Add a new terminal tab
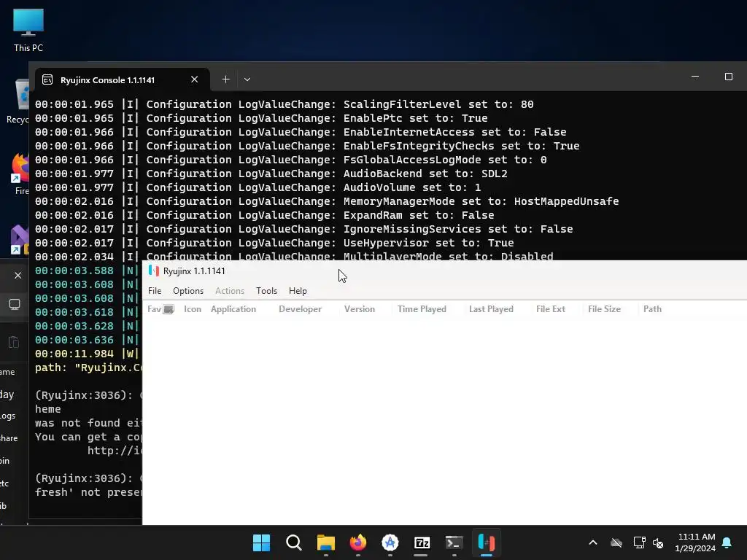 pos(226,79)
